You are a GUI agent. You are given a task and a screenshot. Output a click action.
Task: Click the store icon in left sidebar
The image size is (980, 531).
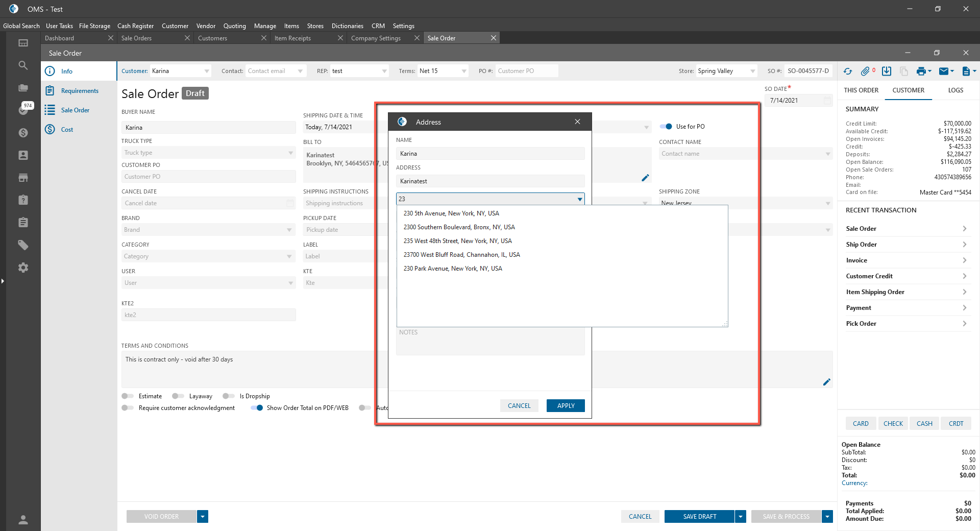pyautogui.click(x=23, y=178)
